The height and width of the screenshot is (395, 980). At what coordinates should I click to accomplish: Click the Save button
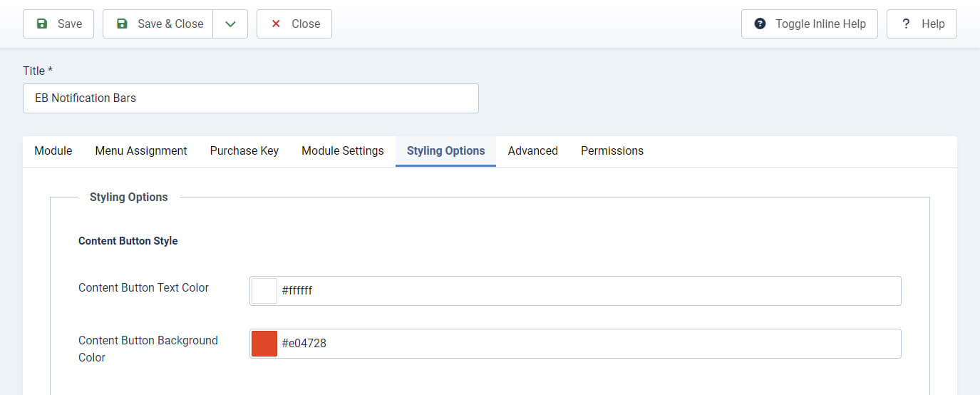pyautogui.click(x=58, y=24)
